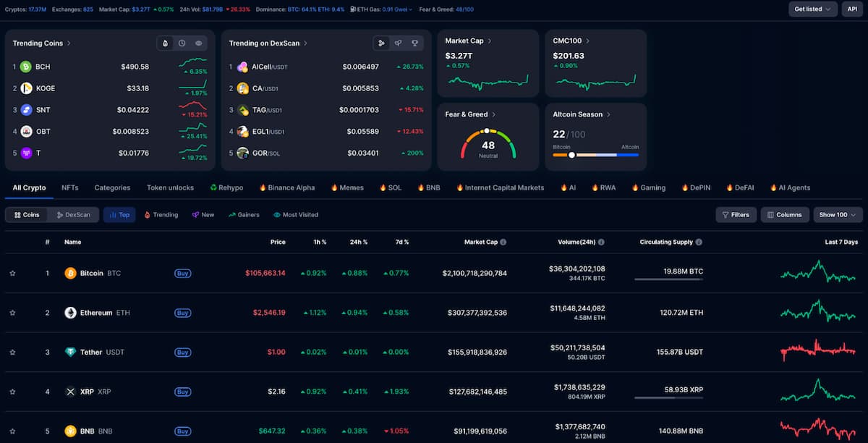Star Ethereum to add to watchlist
The height and width of the screenshot is (443, 868).
click(x=12, y=313)
